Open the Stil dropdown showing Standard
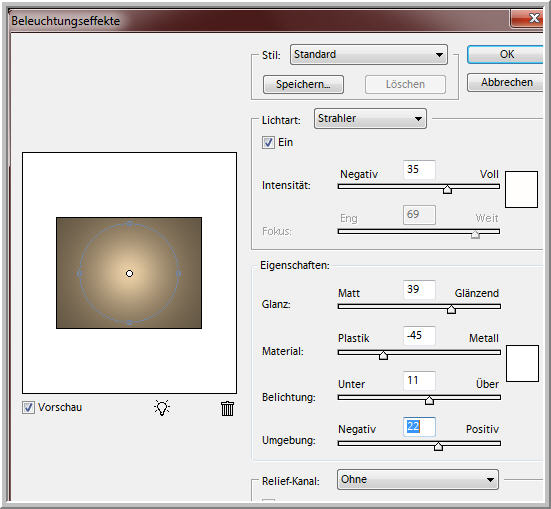The image size is (551, 509). coord(369,54)
